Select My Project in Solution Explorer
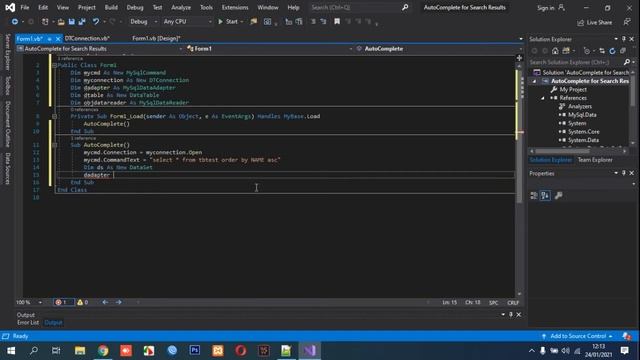Viewport: 640px width, 360px height. (x=573, y=89)
